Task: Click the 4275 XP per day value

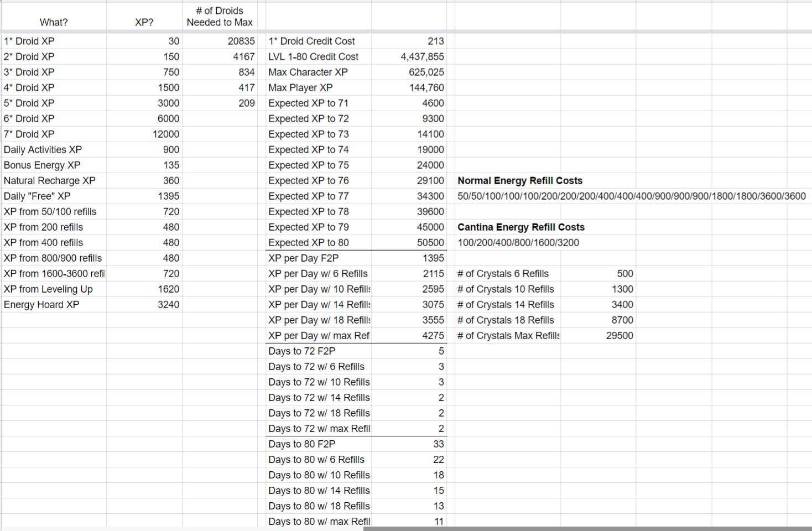Action: (409, 335)
